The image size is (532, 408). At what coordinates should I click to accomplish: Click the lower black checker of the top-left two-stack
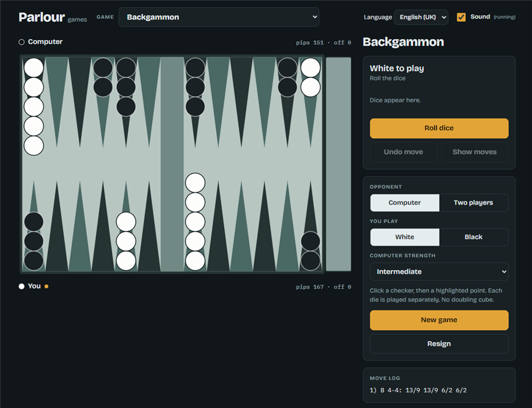tap(103, 87)
